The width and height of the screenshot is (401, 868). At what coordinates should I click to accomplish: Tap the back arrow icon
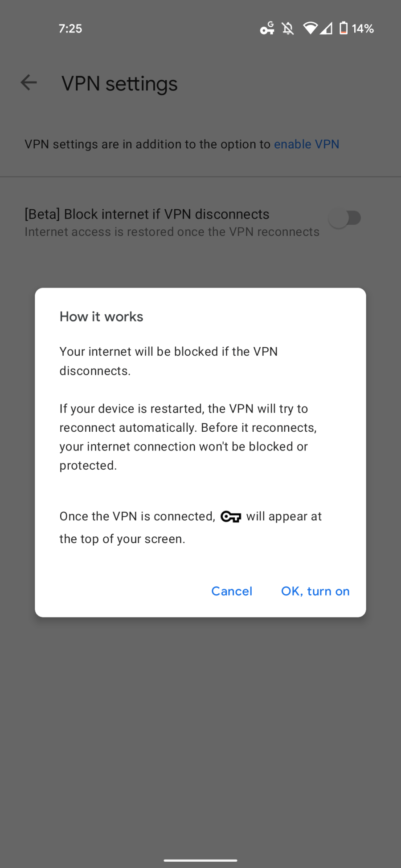(x=28, y=82)
